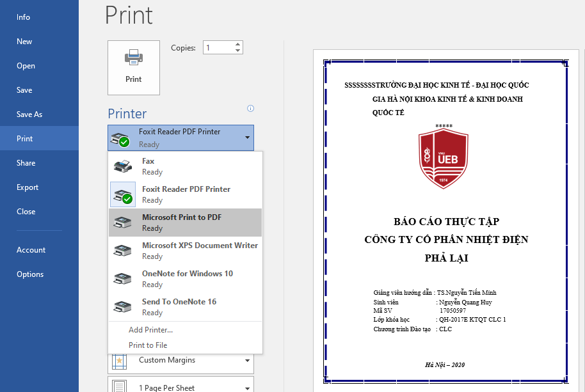This screenshot has width=585, height=392.
Task: Increase copies with the up stepper arrow
Action: pyautogui.click(x=237, y=44)
